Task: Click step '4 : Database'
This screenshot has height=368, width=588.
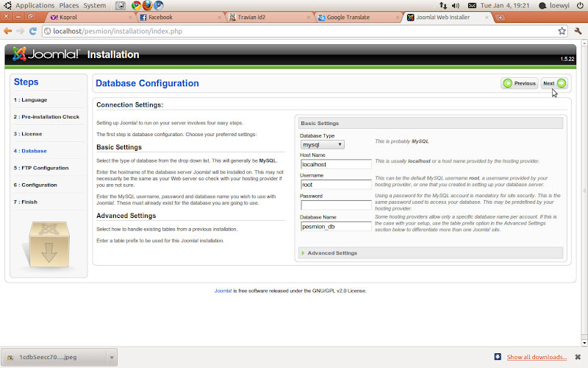Action: (x=30, y=151)
